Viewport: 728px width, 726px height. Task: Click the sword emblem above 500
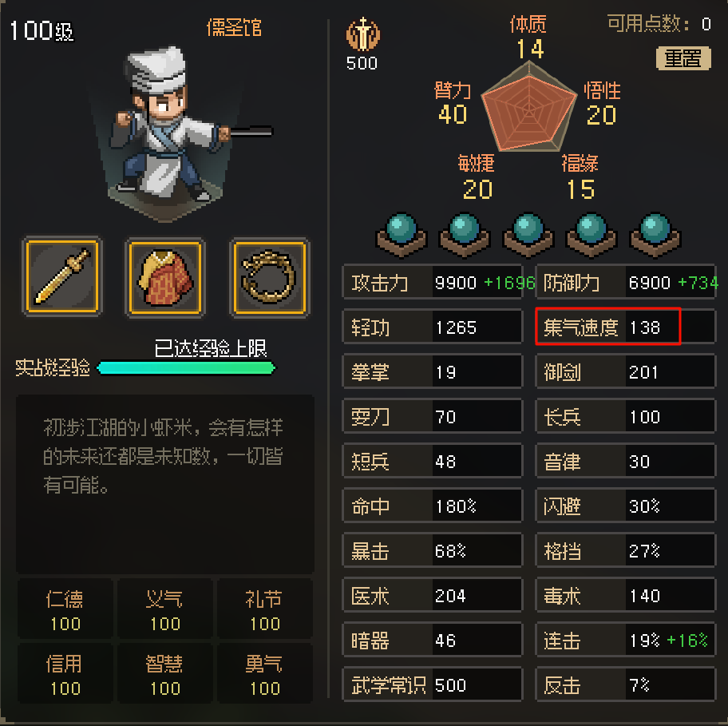362,34
